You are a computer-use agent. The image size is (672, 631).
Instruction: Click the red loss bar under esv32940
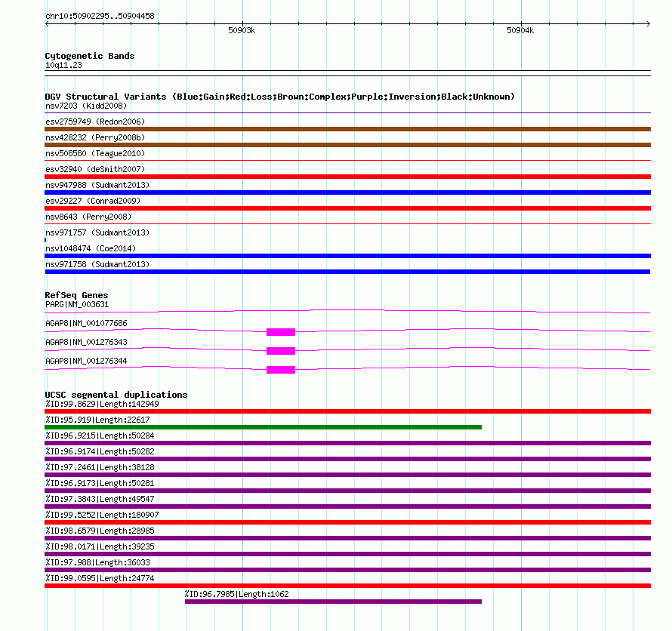click(x=347, y=177)
